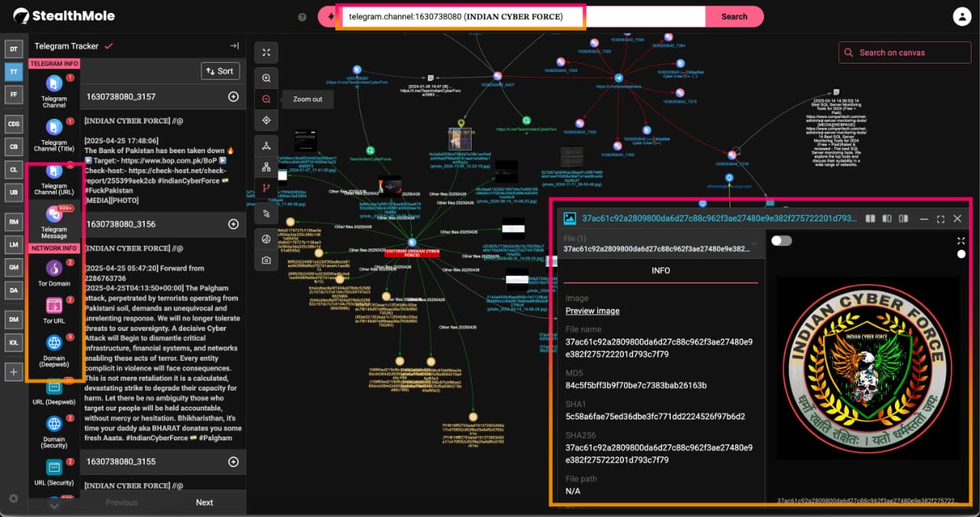980x517 pixels.
Task: Click the pink Search button
Action: 734,17
